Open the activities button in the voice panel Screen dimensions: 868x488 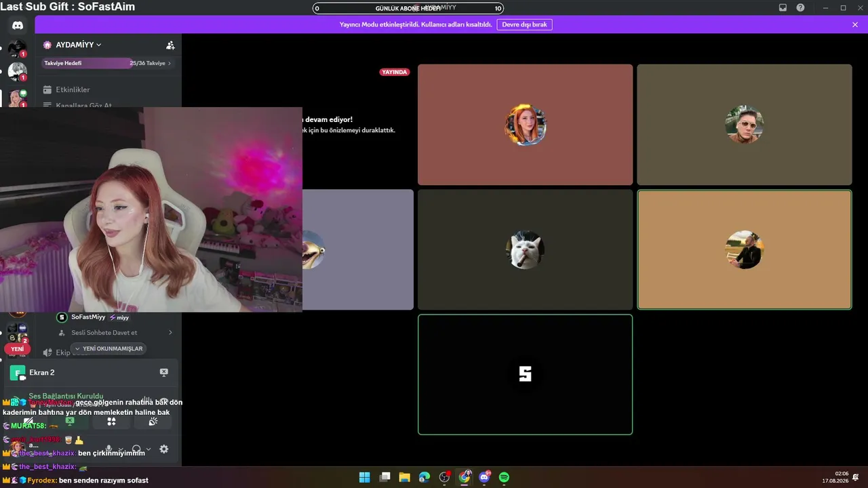[x=111, y=421]
